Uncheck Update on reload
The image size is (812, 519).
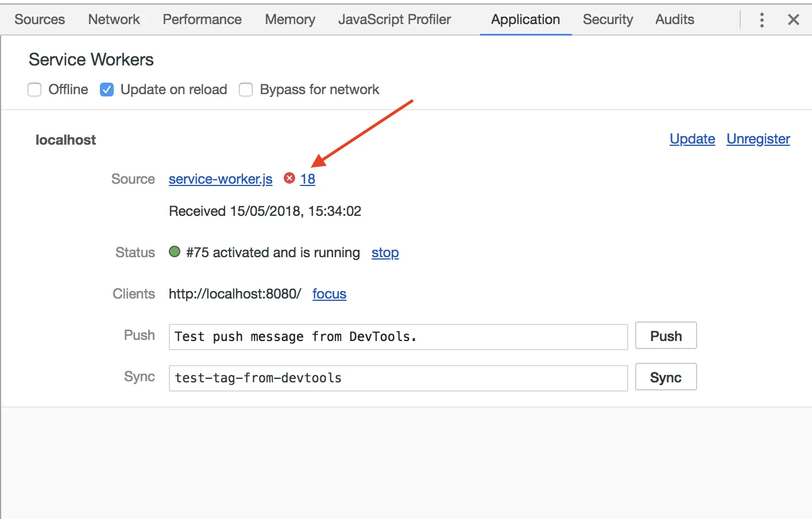click(x=107, y=90)
